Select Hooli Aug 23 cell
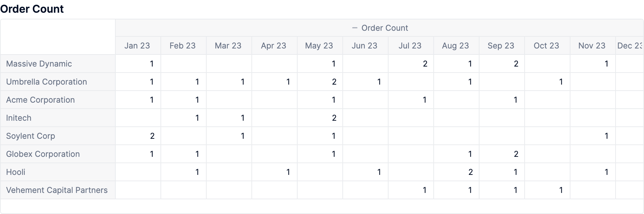Image resolution: width=644 pixels, height=214 pixels. tap(456, 172)
